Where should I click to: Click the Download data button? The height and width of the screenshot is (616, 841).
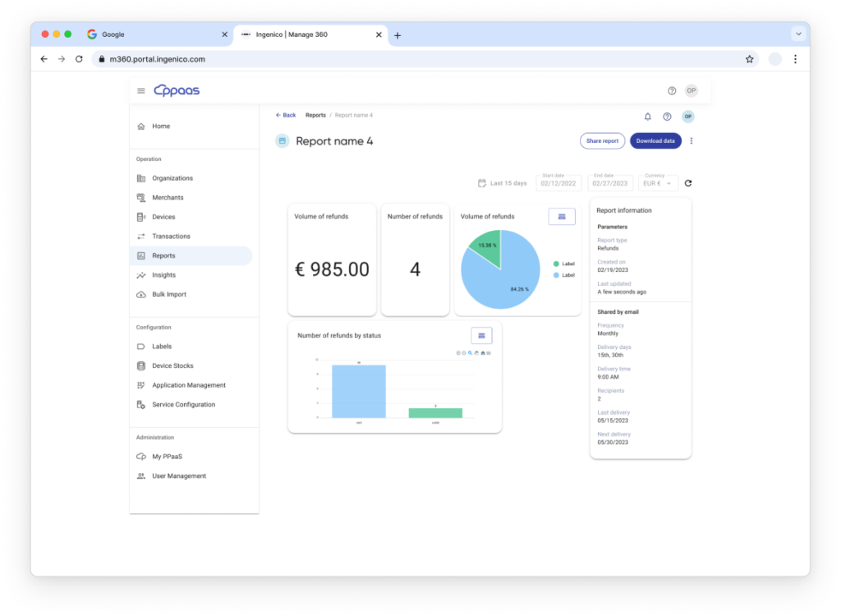655,141
